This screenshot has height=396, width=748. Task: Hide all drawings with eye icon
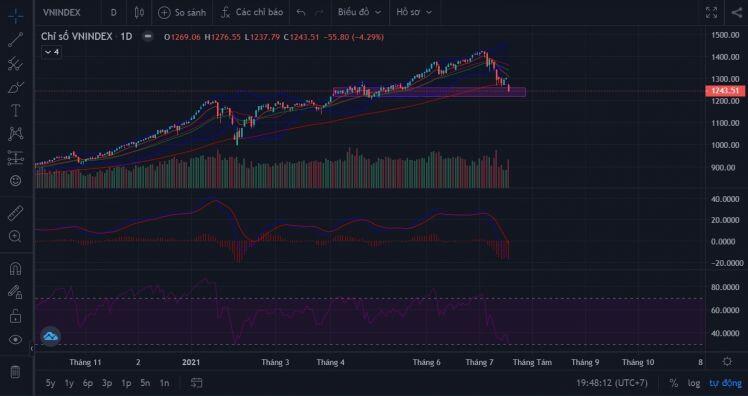pyautogui.click(x=15, y=340)
